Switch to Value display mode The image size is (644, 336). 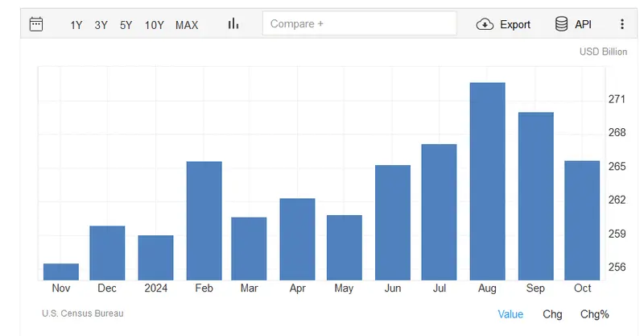click(x=510, y=314)
